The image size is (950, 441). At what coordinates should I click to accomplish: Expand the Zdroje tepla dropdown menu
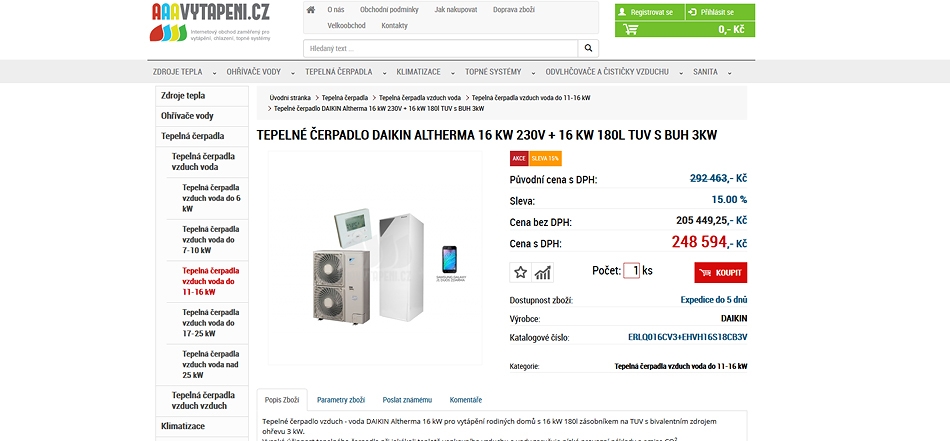pyautogui.click(x=214, y=73)
